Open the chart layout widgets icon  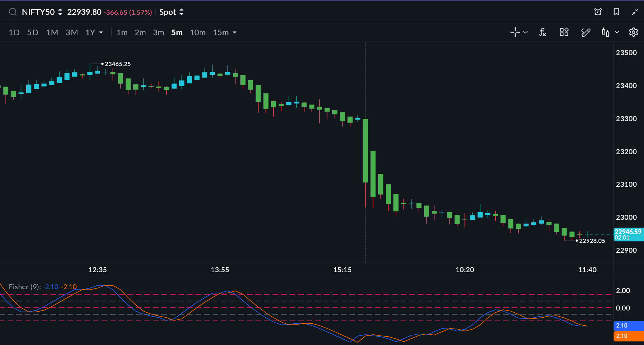[x=564, y=33]
